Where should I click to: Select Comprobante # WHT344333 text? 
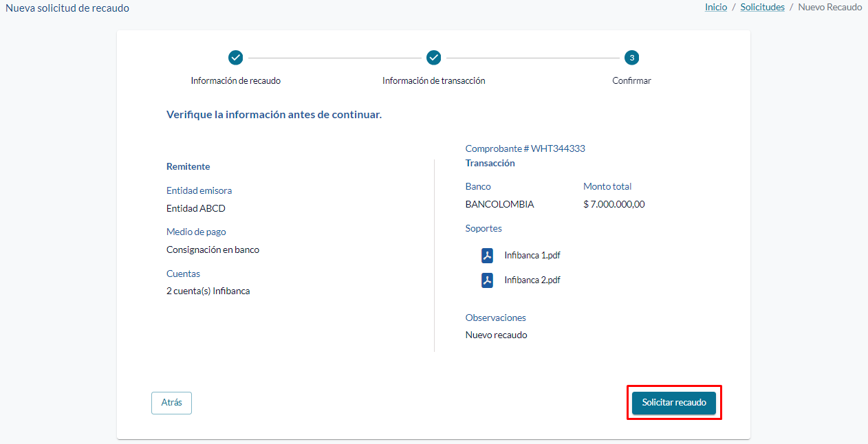pyautogui.click(x=525, y=148)
